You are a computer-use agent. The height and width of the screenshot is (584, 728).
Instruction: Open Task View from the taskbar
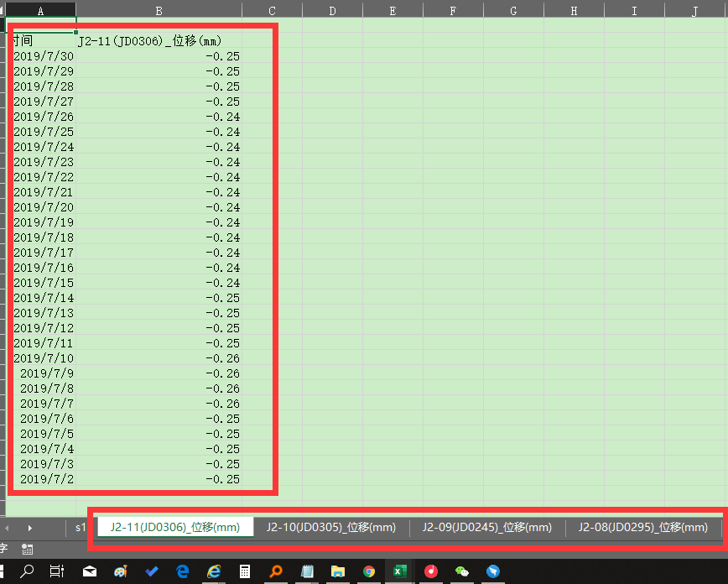56,571
